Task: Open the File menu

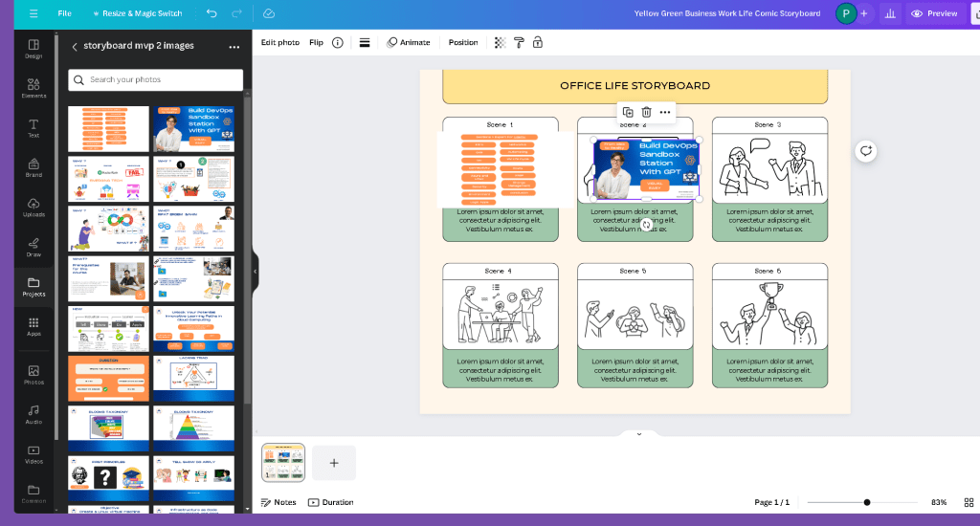Action: [x=64, y=13]
